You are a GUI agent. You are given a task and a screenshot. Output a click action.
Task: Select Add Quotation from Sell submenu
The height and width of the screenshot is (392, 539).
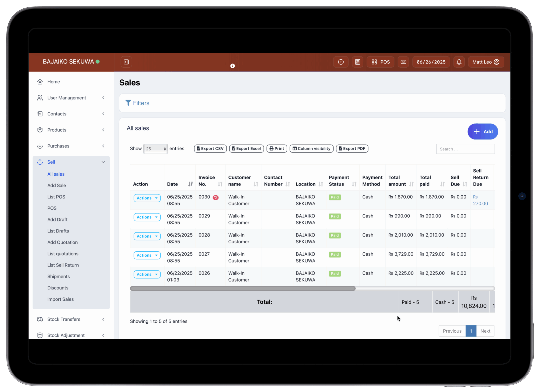click(63, 242)
